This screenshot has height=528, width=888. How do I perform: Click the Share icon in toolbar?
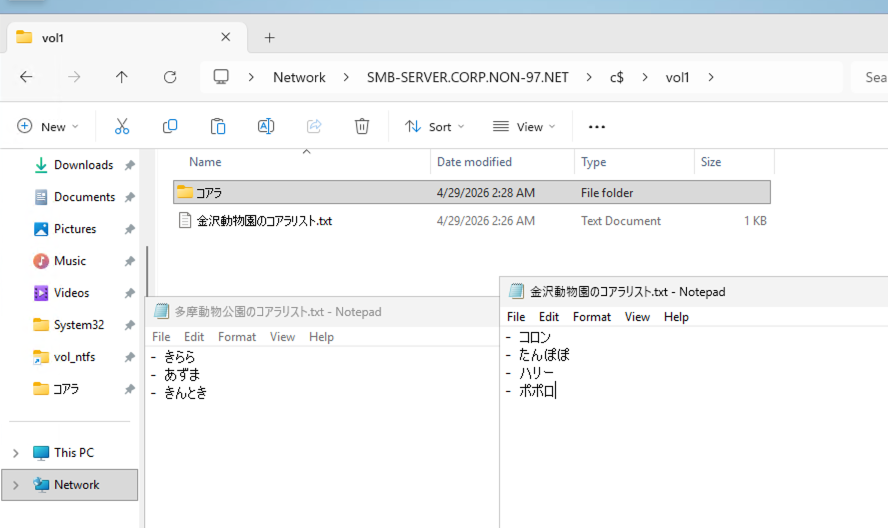pyautogui.click(x=314, y=126)
